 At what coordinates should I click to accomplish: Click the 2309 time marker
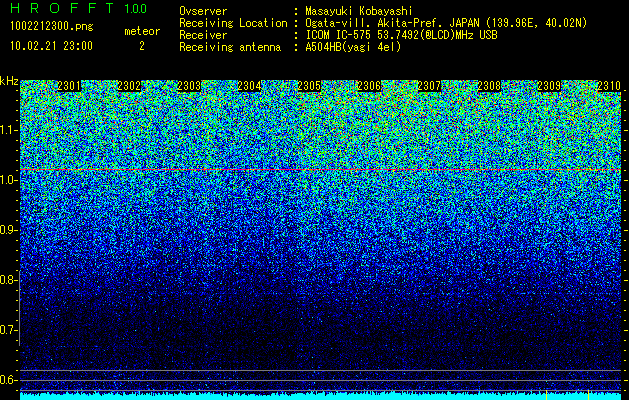(549, 86)
